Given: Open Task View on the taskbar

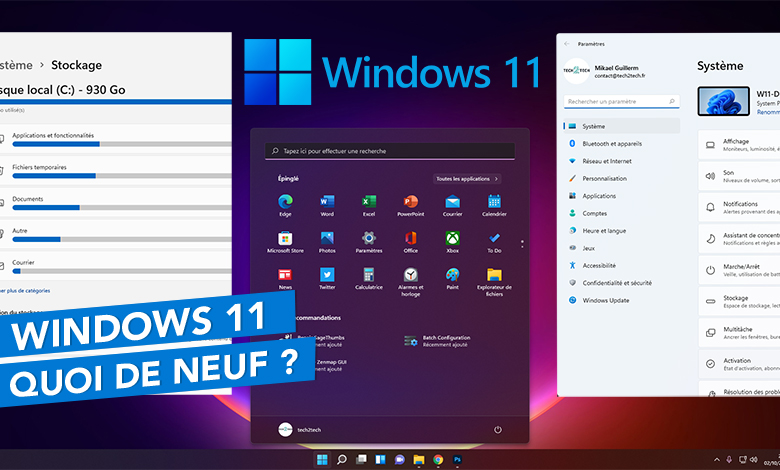Looking at the screenshot, I should [361, 460].
